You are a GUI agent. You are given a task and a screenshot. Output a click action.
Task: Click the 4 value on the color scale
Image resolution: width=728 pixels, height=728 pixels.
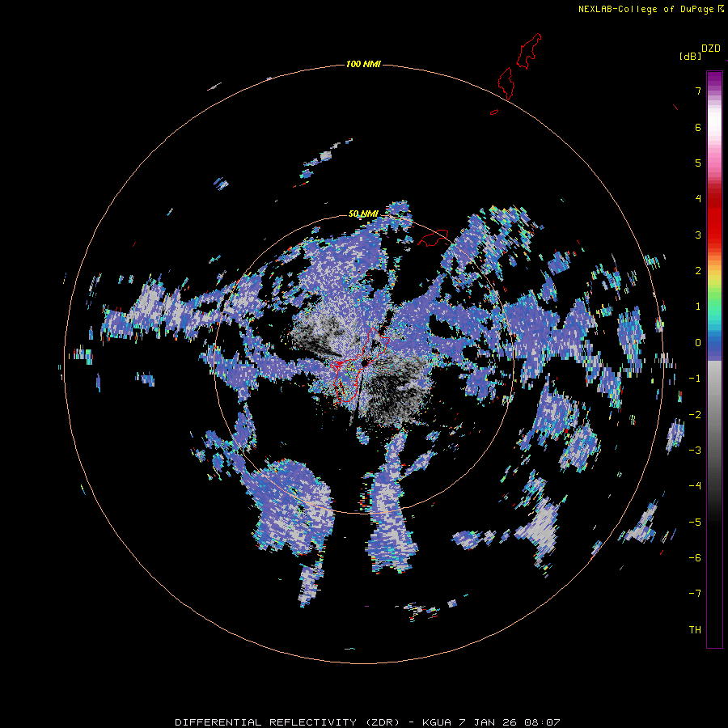698,199
